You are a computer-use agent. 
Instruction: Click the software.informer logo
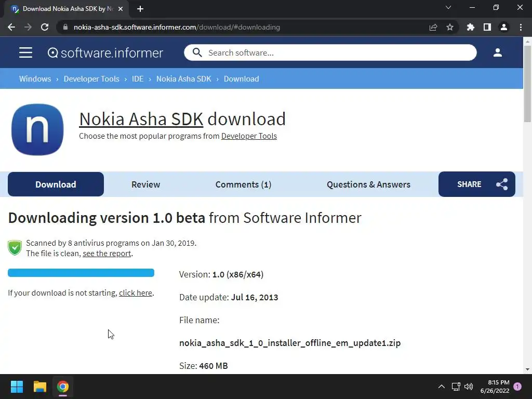pos(105,53)
